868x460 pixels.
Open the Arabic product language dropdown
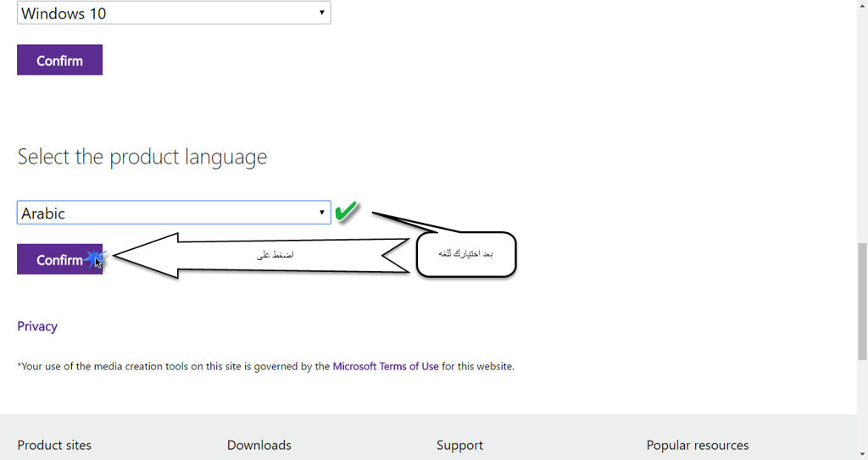(x=174, y=213)
